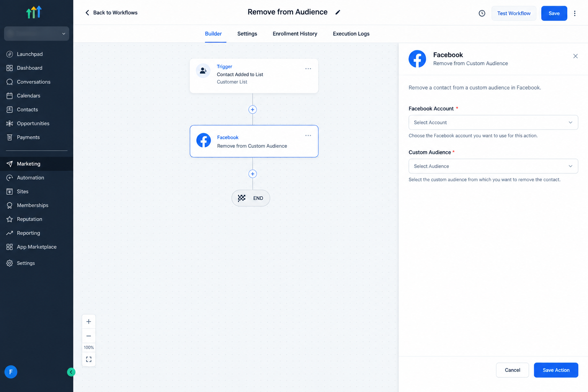Open options menu on the Facebook action card

[308, 136]
